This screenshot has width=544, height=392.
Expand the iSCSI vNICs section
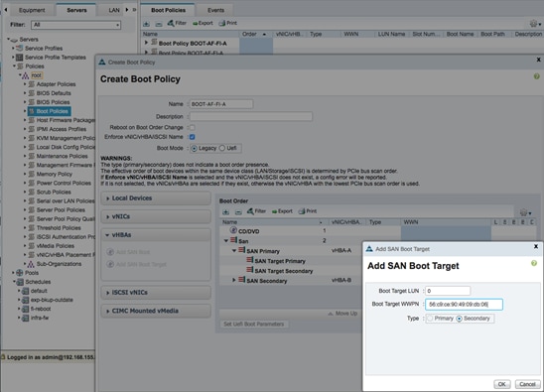pos(156,293)
